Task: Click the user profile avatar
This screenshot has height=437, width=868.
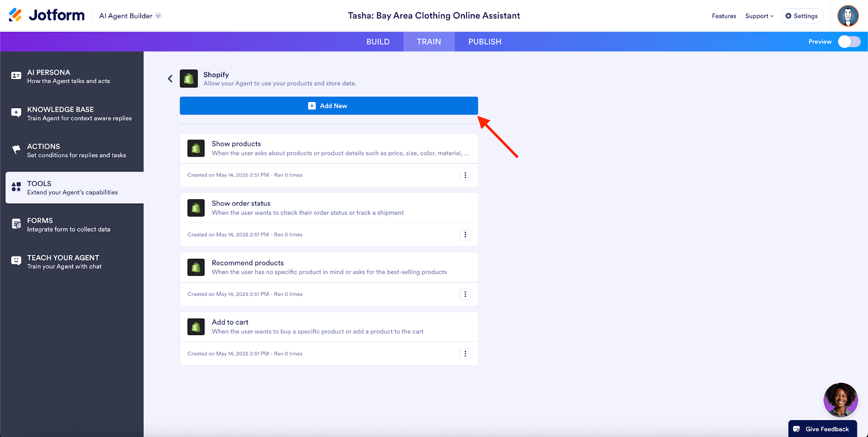Action: tap(847, 16)
